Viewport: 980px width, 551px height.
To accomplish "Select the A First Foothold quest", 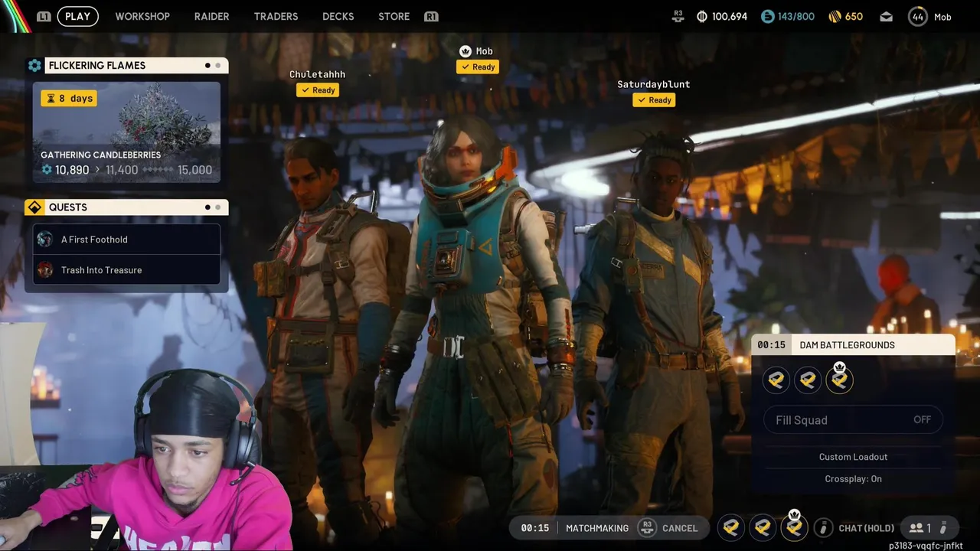I will tap(126, 240).
